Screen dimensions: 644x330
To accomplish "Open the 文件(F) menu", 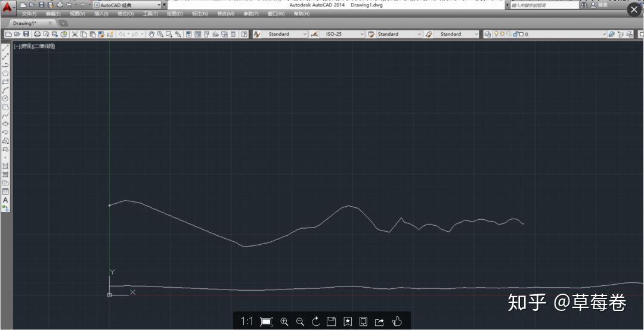I will point(29,14).
